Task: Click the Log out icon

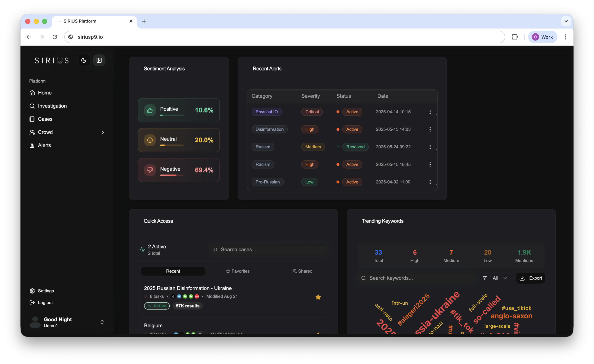Action: pyautogui.click(x=32, y=303)
